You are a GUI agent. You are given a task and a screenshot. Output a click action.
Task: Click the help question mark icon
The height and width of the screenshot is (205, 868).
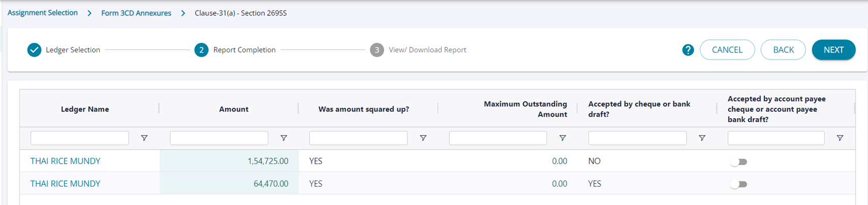pyautogui.click(x=688, y=50)
